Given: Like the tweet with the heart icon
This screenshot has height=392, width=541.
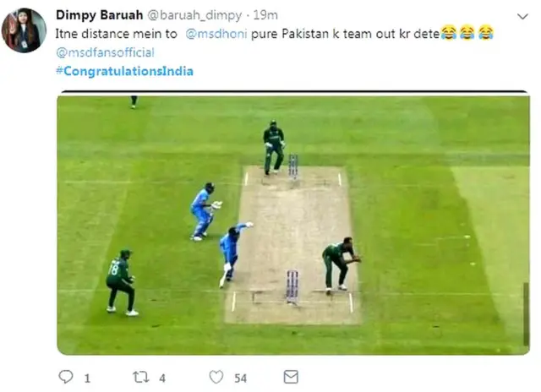Looking at the screenshot, I should (216, 377).
